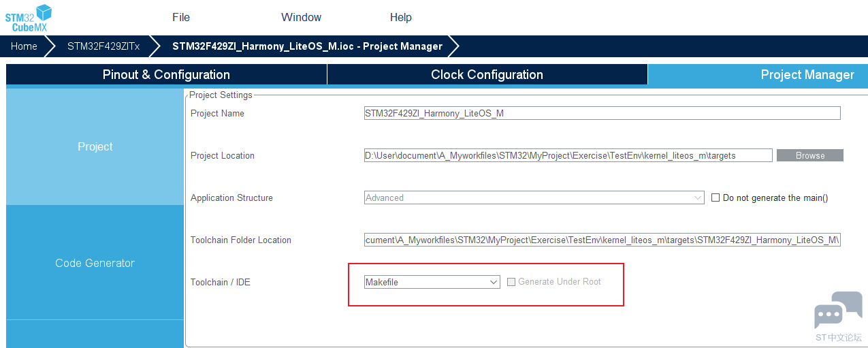868x348 pixels.
Task: Select the Code Generator side section
Action: coord(95,263)
